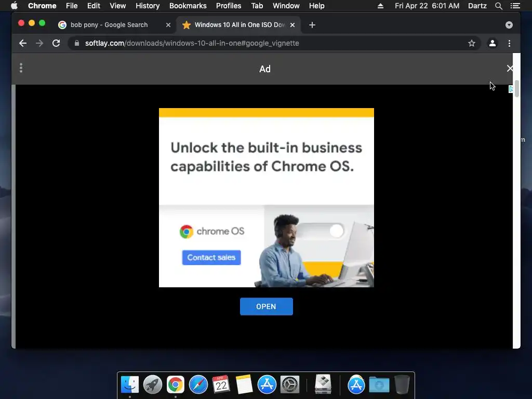Screen dimensions: 532x399
Task: Open Calendar from the Dock
Action: click(x=221, y=384)
